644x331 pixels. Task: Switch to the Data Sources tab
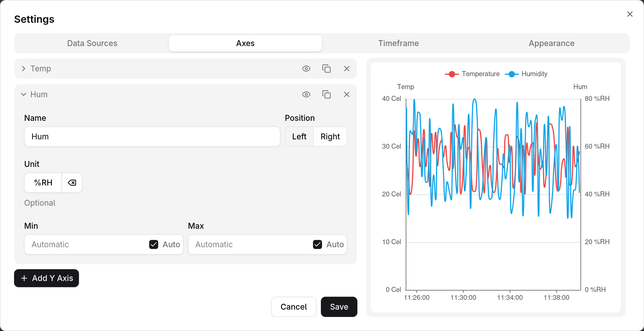[92, 43]
